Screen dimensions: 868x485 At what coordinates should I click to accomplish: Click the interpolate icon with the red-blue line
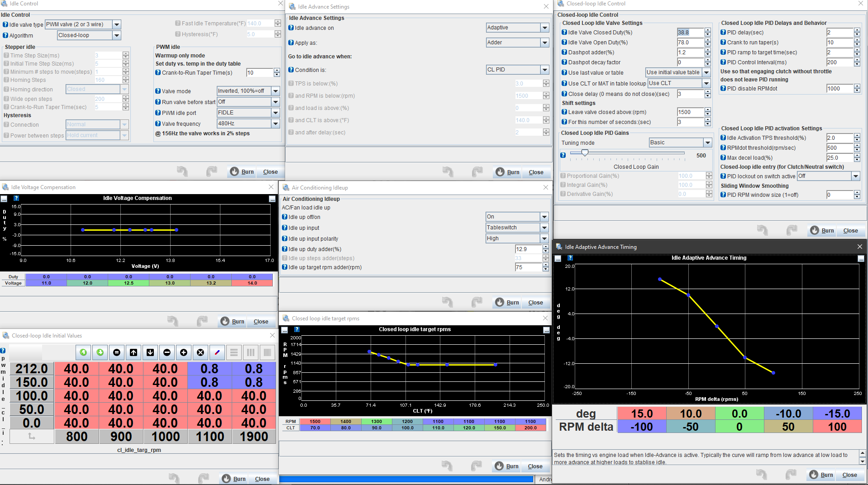coord(217,352)
